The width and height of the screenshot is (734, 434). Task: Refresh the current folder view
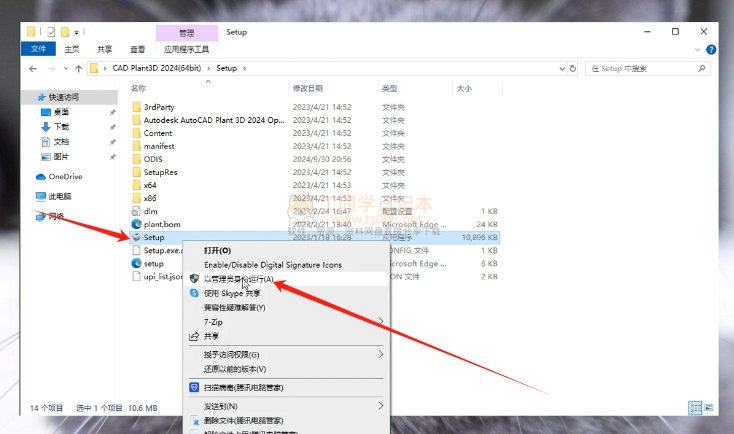pyautogui.click(x=573, y=68)
